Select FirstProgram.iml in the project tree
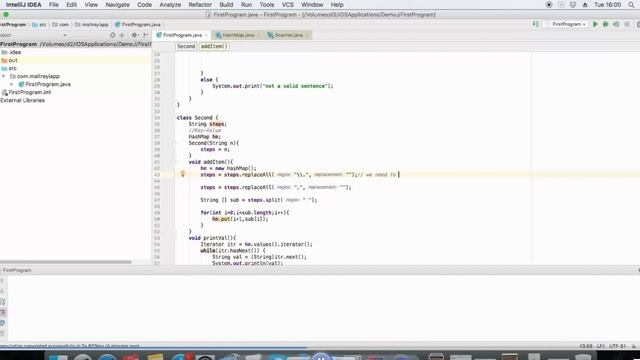Image resolution: width=640 pixels, height=360 pixels. (x=27, y=92)
